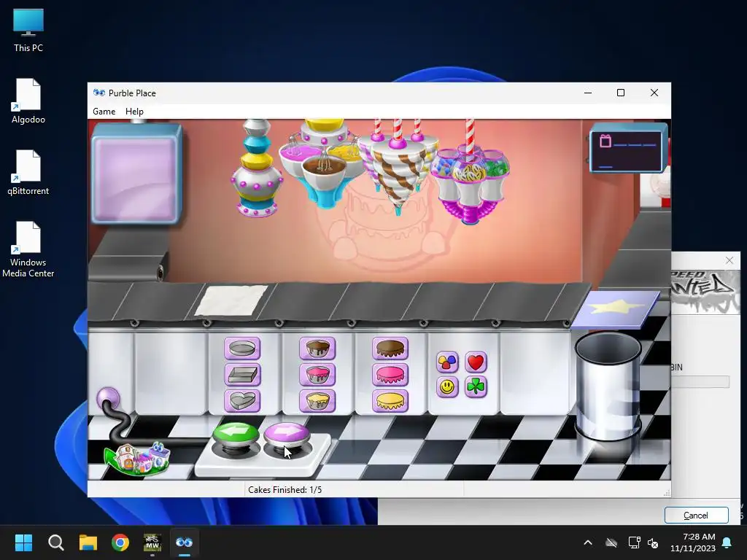This screenshot has height=560, width=747.
Task: Click the muted volume tray icon
Action: pyautogui.click(x=653, y=542)
